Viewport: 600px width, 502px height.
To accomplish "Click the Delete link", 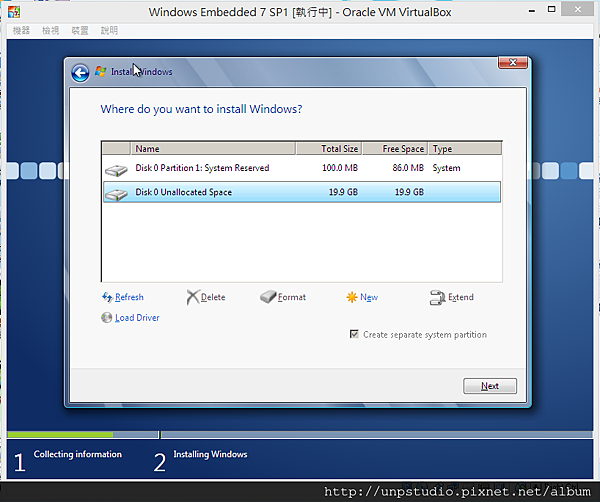I will pyautogui.click(x=213, y=297).
